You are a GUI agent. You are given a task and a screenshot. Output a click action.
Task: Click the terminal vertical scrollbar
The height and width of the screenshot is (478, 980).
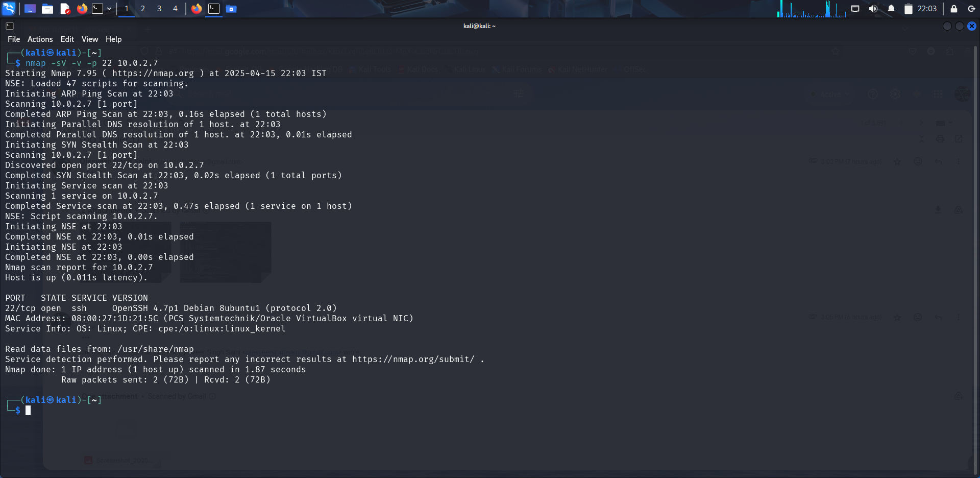coord(976,260)
